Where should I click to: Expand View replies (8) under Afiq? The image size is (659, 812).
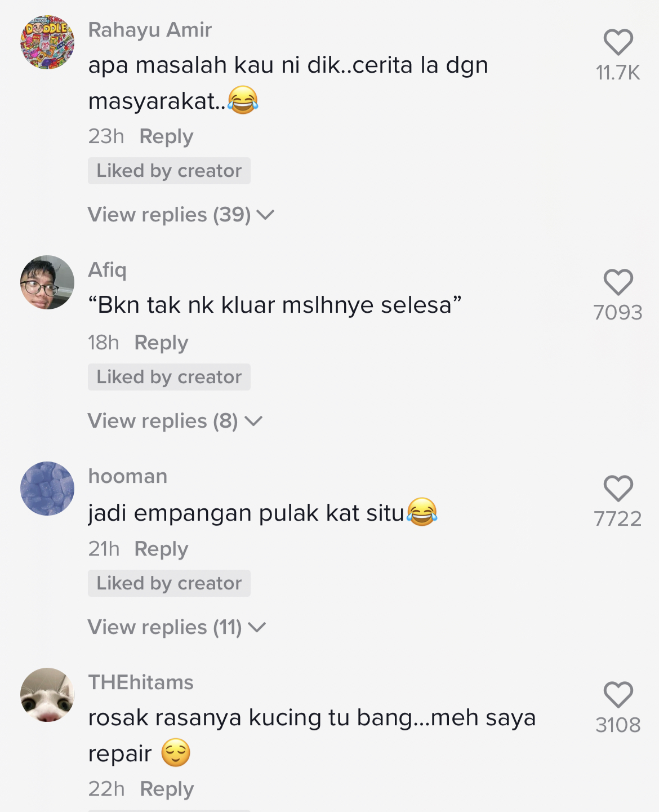pos(175,421)
